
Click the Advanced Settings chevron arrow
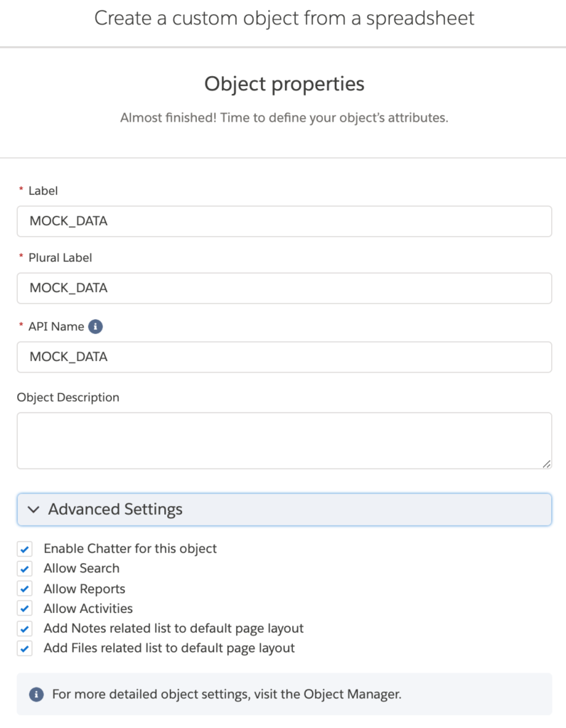click(x=33, y=509)
